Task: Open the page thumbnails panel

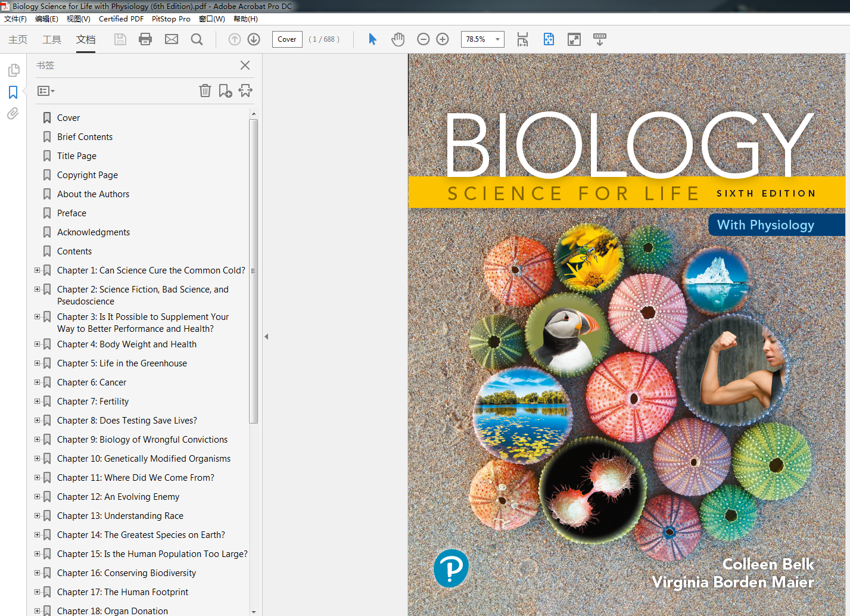Action: pos(13,70)
